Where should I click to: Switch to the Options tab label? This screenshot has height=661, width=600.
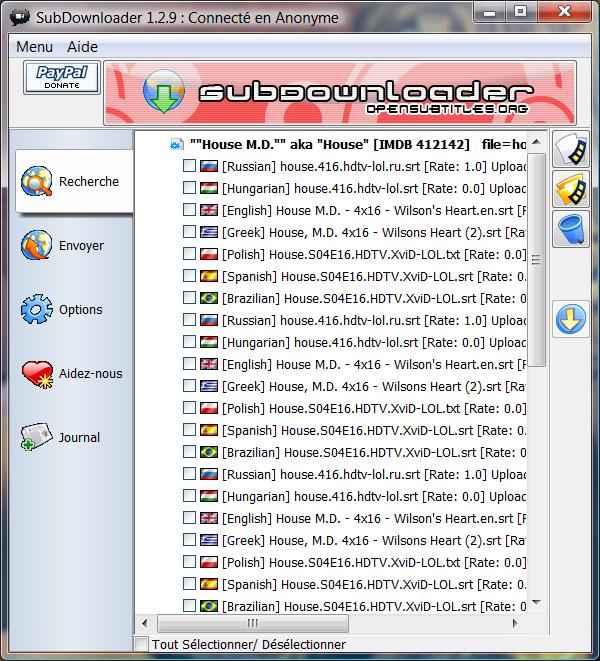81,310
